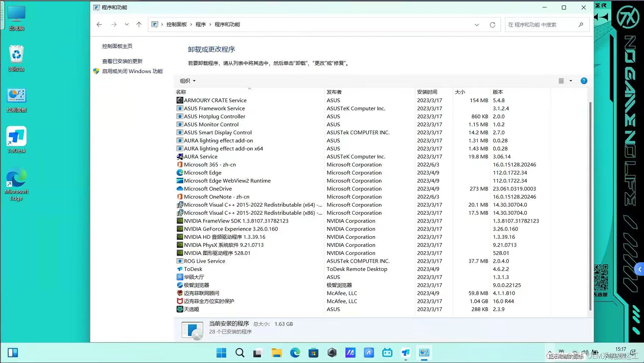Click the program list vertical scrollbar

tap(590, 207)
